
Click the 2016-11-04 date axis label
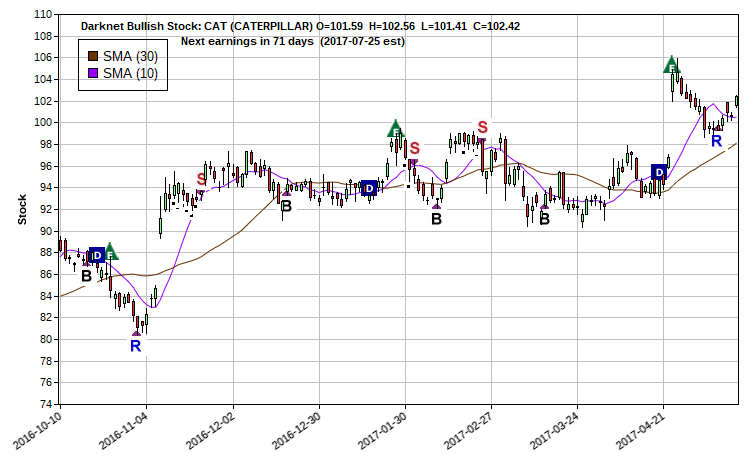[x=123, y=431]
